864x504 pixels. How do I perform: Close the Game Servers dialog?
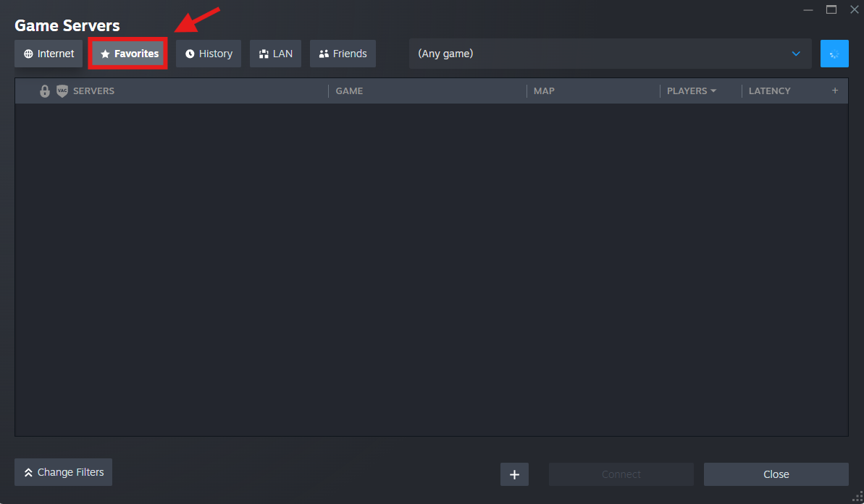(776, 474)
